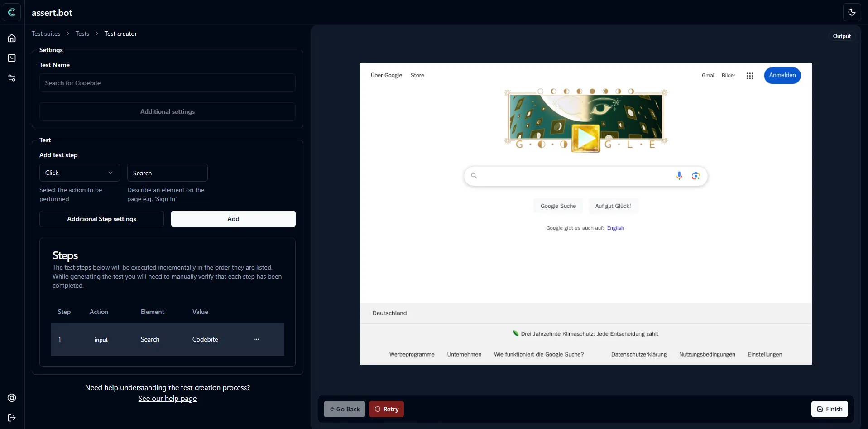Go to Tests breadcrumb
868x429 pixels.
click(x=82, y=34)
